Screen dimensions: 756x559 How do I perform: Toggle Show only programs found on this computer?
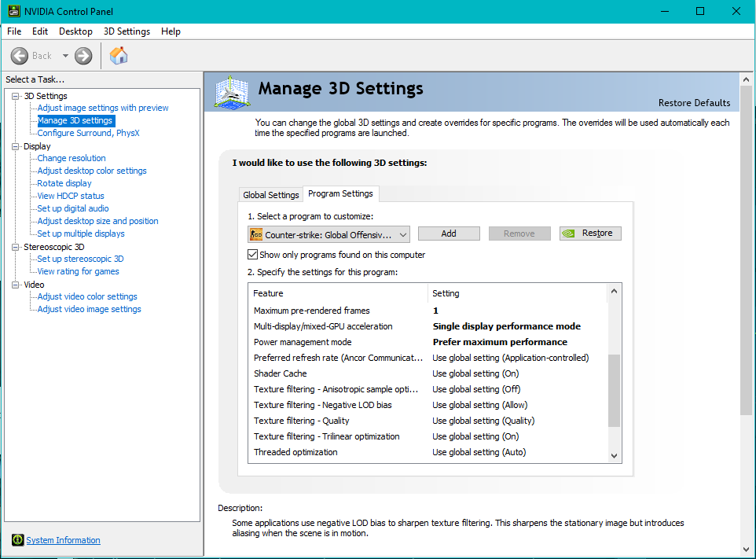(x=252, y=255)
